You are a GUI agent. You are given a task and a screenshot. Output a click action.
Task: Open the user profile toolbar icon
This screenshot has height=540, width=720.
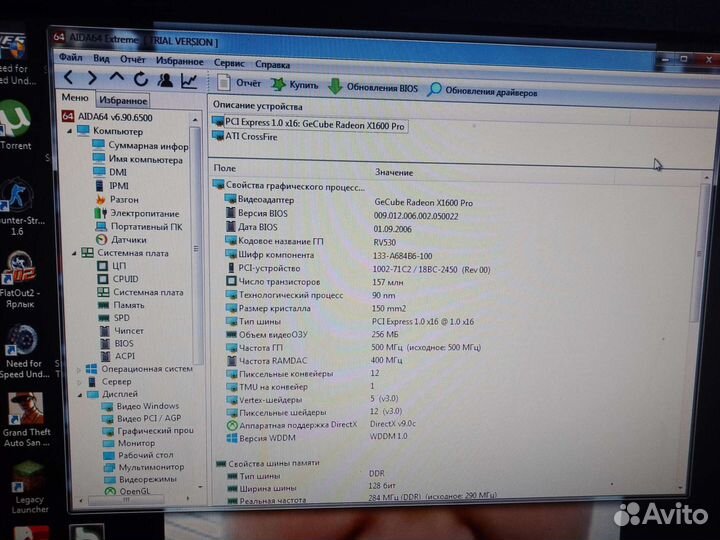click(165, 80)
